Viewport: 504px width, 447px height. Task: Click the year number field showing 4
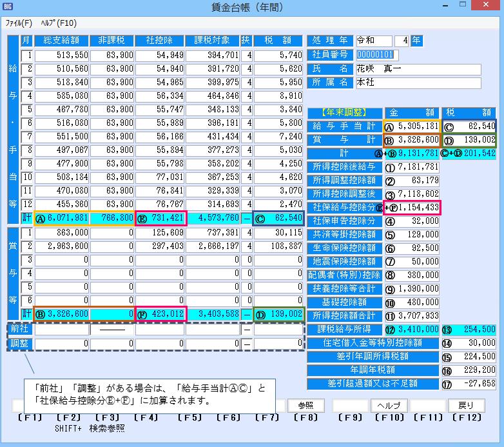click(x=402, y=41)
